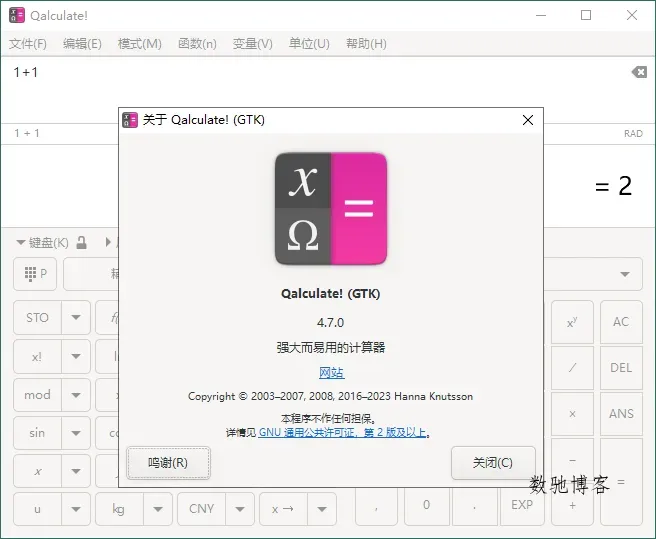Open the dropdown next to x variable
This screenshot has height=539, width=656.
pyautogui.click(x=76, y=471)
